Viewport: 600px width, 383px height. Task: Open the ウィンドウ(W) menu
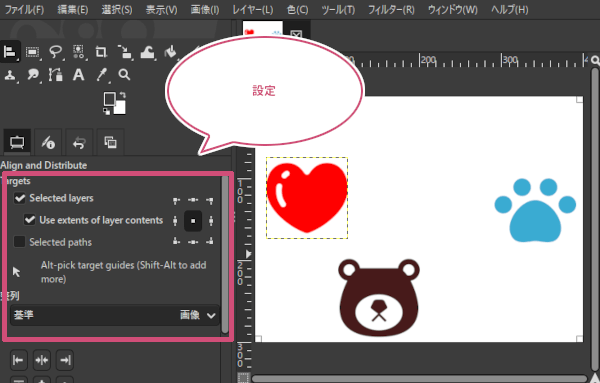(x=453, y=10)
